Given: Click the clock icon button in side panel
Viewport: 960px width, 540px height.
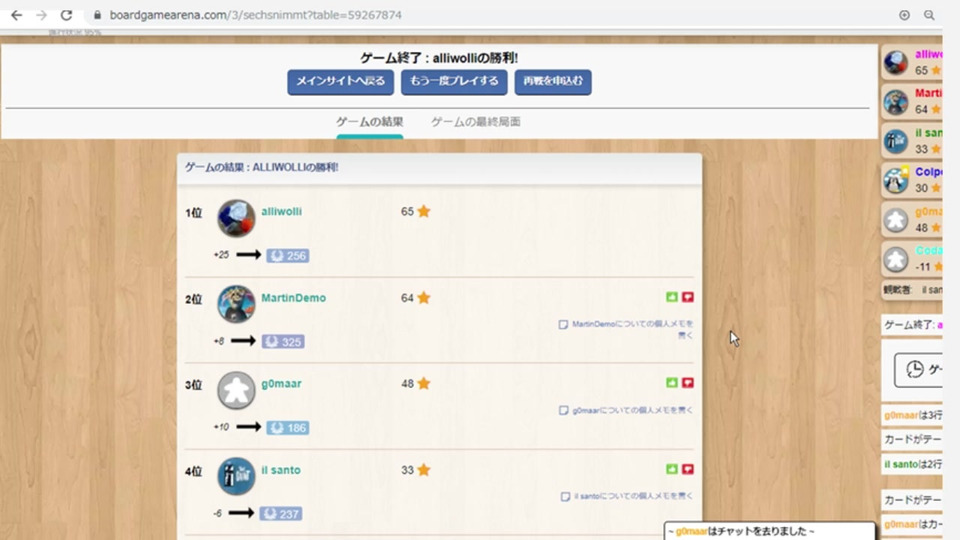Looking at the screenshot, I should 918,370.
